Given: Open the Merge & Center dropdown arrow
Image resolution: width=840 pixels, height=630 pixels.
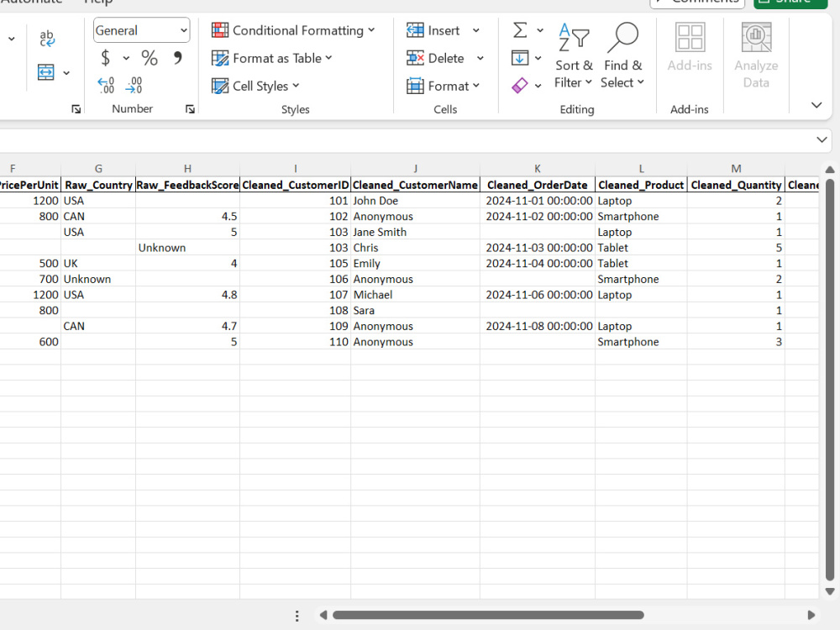Looking at the screenshot, I should click(x=66, y=72).
